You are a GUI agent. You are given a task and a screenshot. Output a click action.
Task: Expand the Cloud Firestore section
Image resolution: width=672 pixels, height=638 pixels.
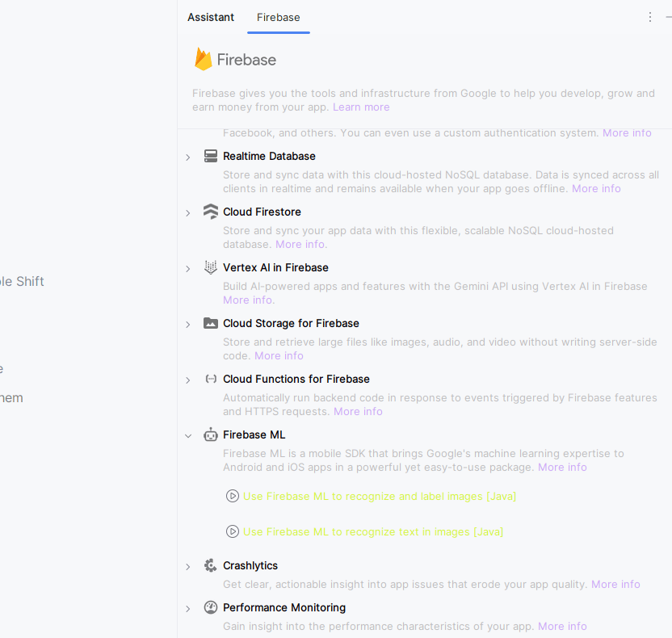click(188, 212)
